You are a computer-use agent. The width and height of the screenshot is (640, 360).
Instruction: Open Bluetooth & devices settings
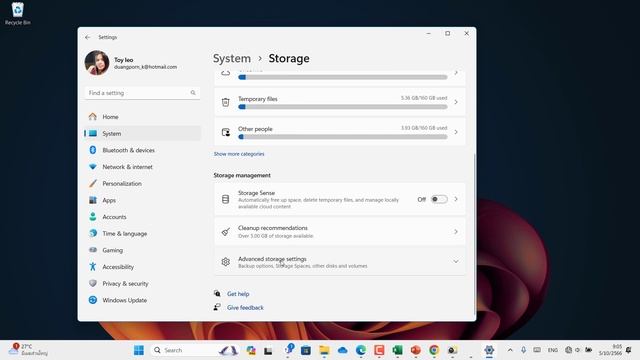pos(142,150)
